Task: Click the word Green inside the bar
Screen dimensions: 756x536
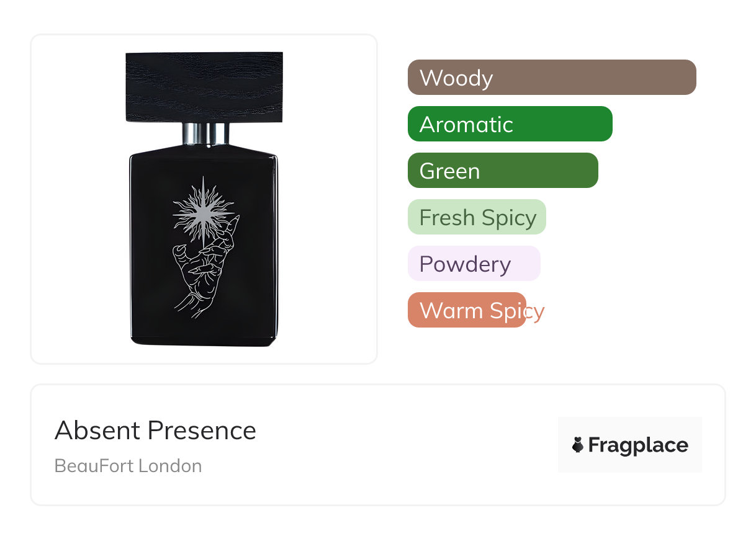Action: tap(449, 171)
